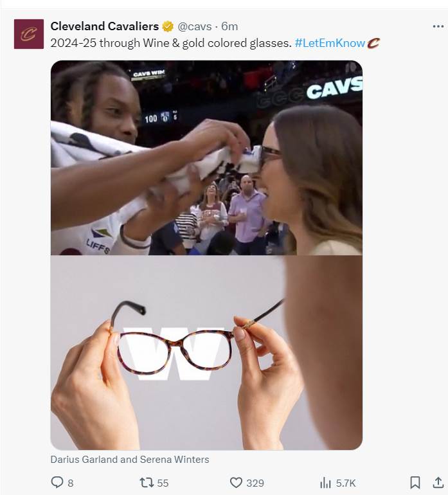Open the reply speech bubble icon

coord(57,482)
